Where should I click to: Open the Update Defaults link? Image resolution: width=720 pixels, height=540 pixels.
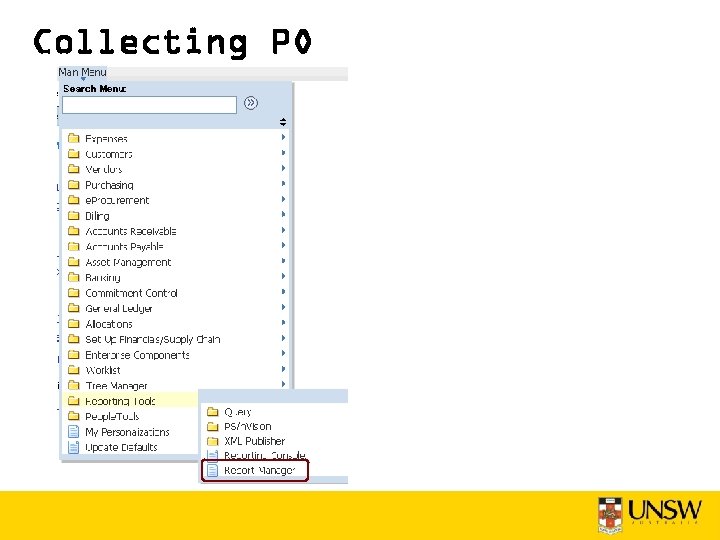121,447
